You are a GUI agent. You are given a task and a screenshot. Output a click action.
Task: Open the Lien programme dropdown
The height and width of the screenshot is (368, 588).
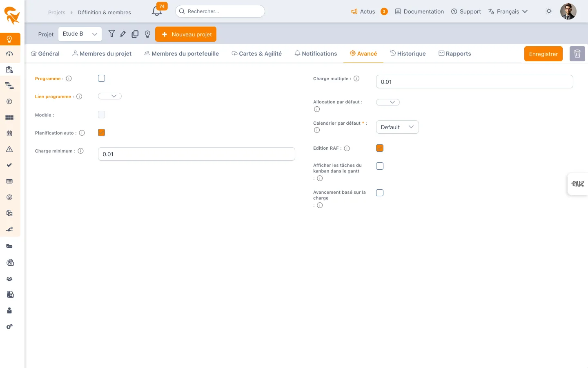[x=110, y=96]
